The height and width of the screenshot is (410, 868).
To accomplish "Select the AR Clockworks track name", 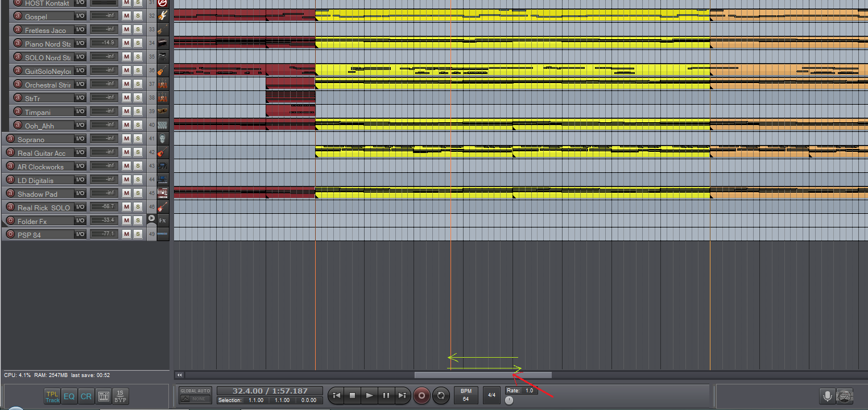I will coord(40,167).
